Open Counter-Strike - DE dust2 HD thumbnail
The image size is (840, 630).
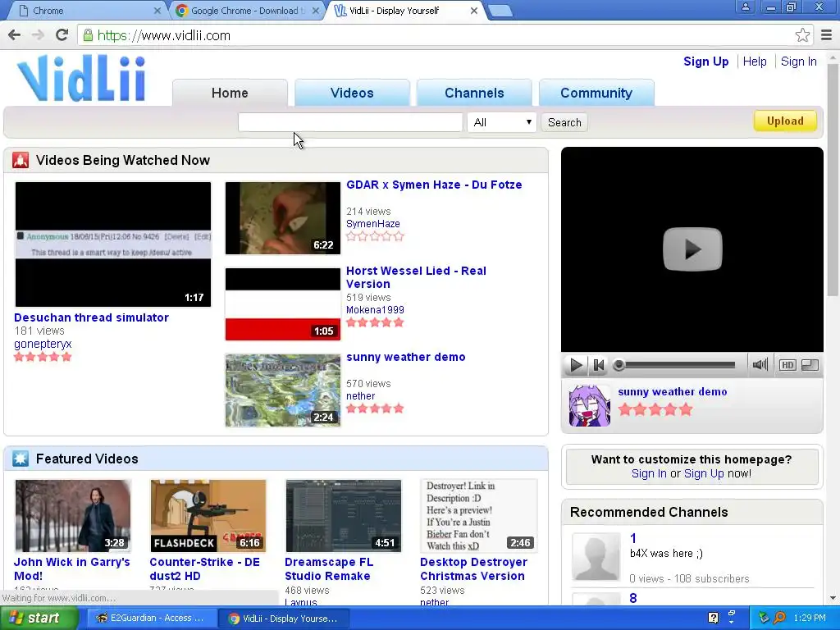pyautogui.click(x=208, y=516)
